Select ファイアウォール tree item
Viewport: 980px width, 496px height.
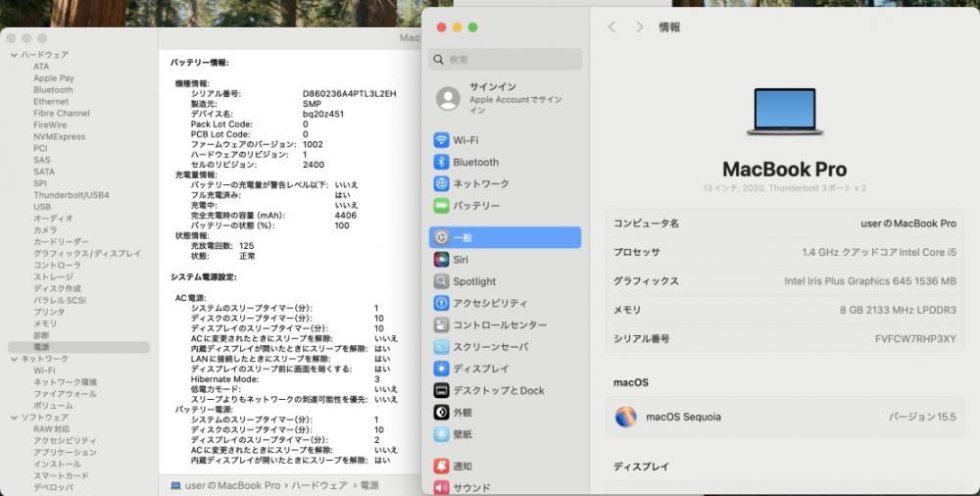(x=65, y=394)
